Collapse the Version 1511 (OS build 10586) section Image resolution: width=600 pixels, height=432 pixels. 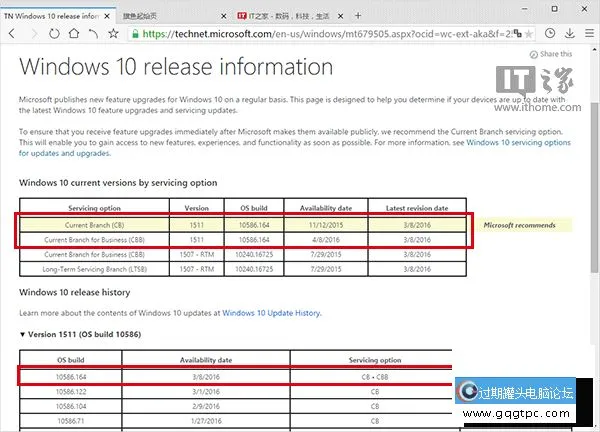click(23, 333)
